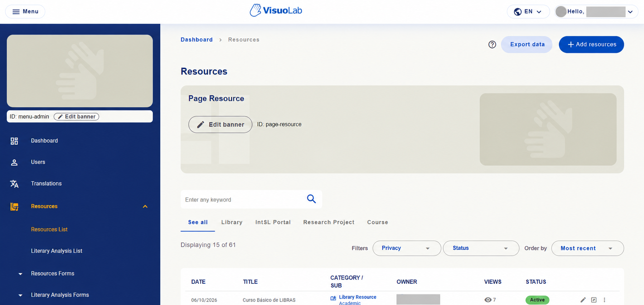Click the user avatar circle
Screen dimensions: 644x305
coord(561,12)
